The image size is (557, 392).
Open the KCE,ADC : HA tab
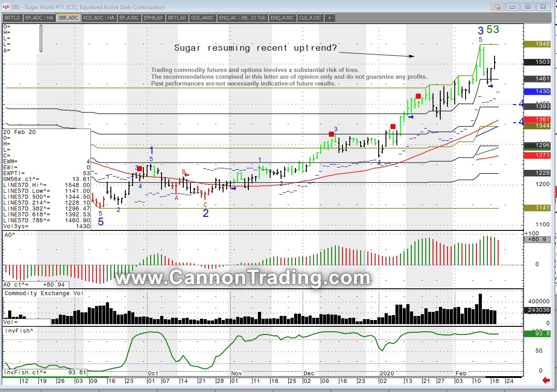pos(99,18)
